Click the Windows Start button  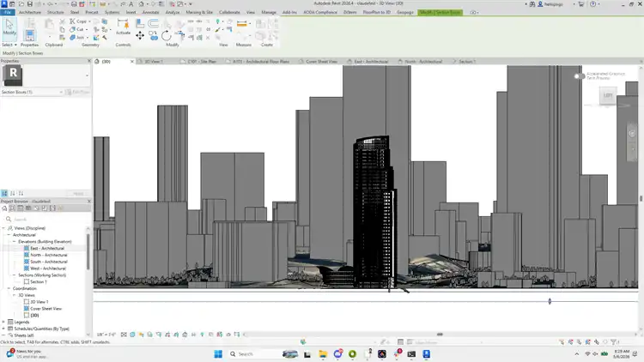[x=218, y=353]
